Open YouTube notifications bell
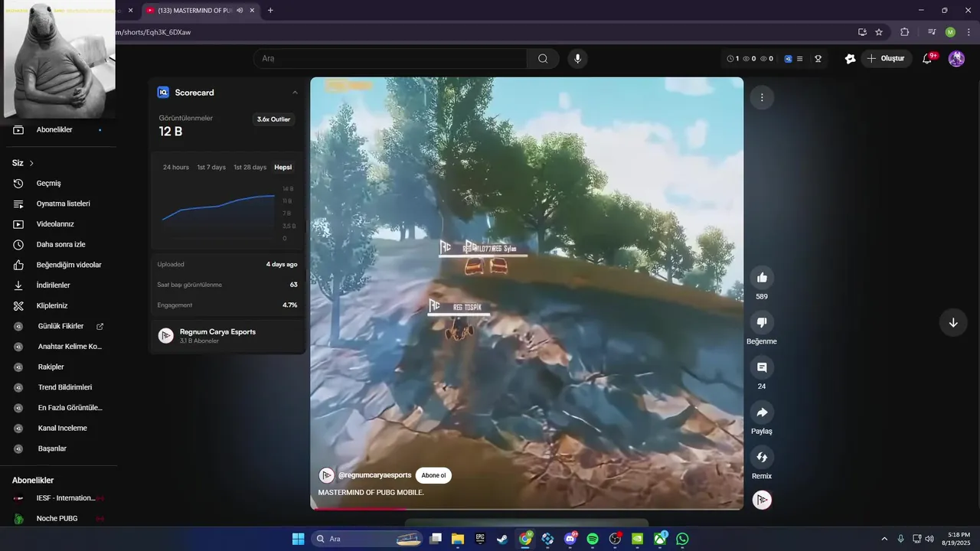 [x=927, y=58]
